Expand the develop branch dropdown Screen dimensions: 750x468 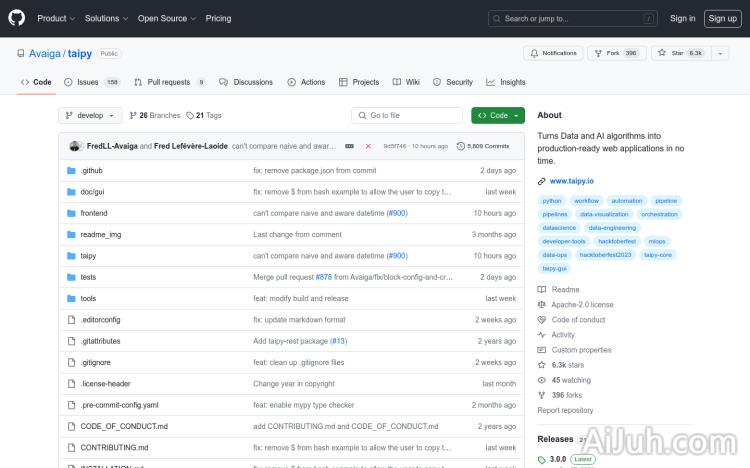pos(91,115)
